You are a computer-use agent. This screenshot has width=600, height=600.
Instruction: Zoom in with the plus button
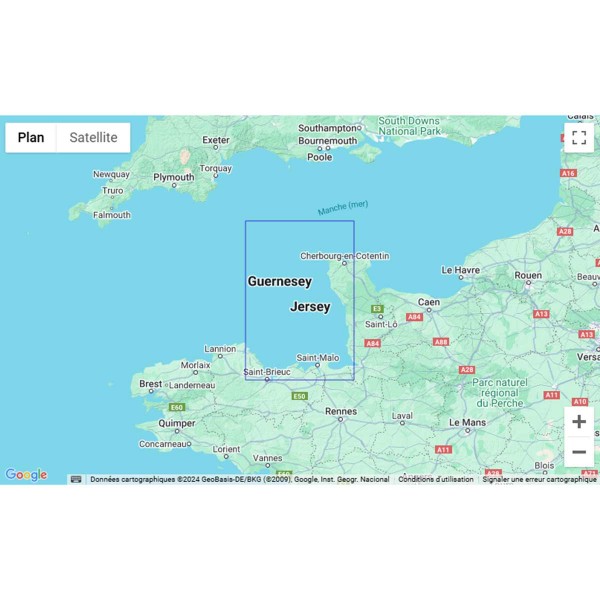(579, 422)
